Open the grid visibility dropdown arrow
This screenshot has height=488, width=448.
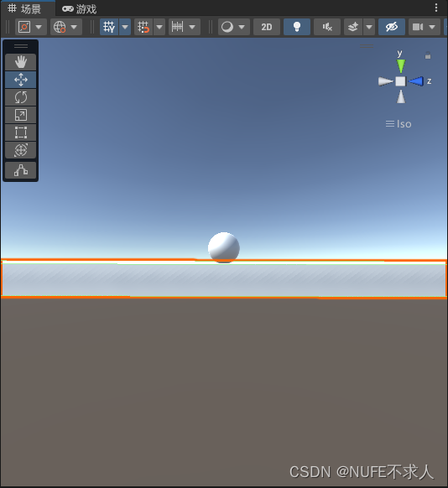click(125, 27)
